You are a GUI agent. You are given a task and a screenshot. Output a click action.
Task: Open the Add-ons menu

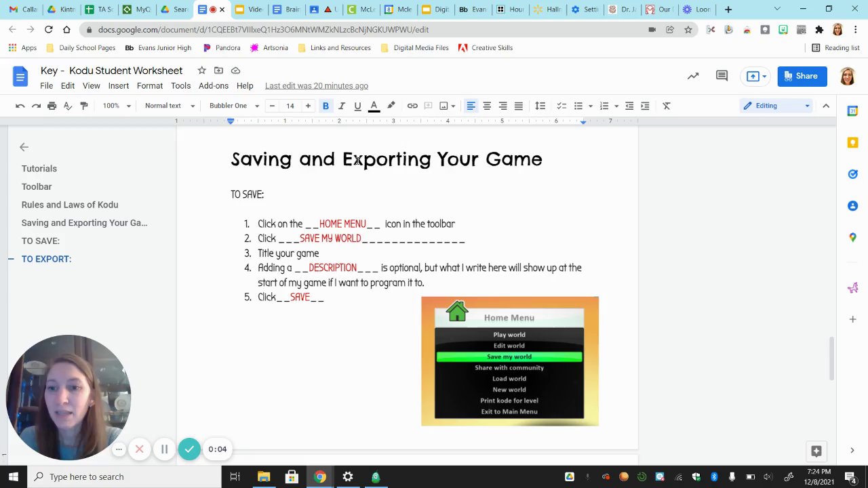(x=214, y=86)
